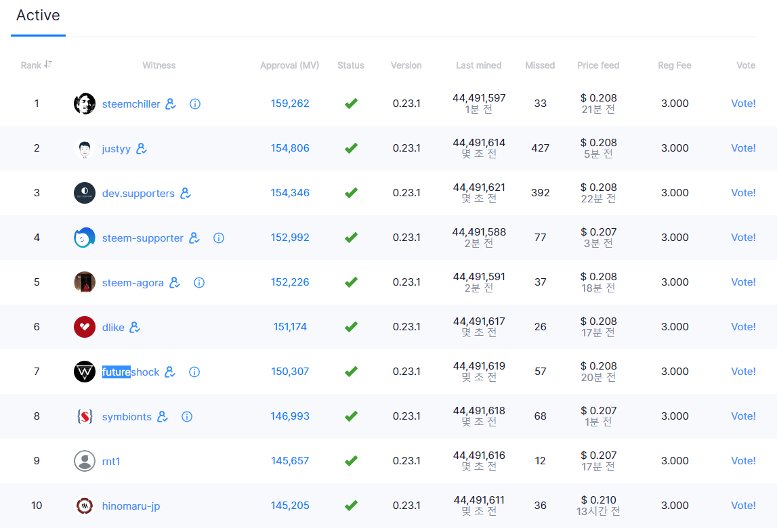Viewport: 777px width, 532px height.
Task: Click Price feed column header
Action: pos(598,66)
